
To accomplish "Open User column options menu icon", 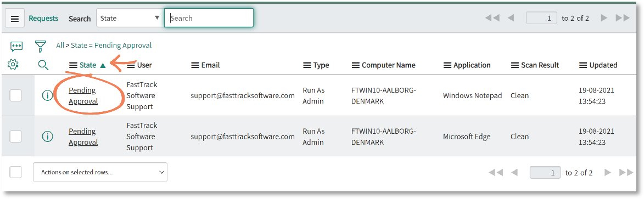I will tap(131, 65).
